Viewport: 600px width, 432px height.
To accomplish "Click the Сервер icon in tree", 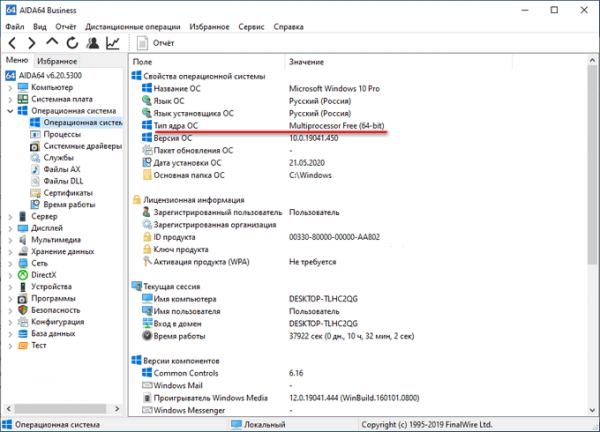I will pyautogui.click(x=23, y=216).
